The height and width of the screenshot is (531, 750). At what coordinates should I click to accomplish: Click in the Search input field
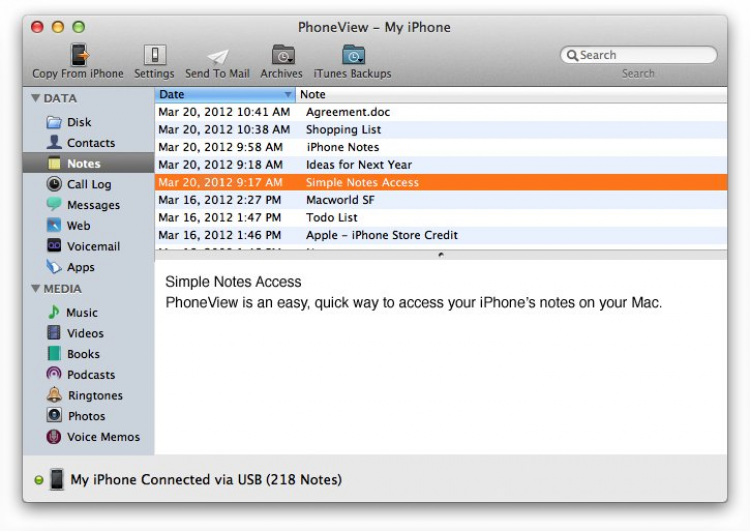pos(639,55)
